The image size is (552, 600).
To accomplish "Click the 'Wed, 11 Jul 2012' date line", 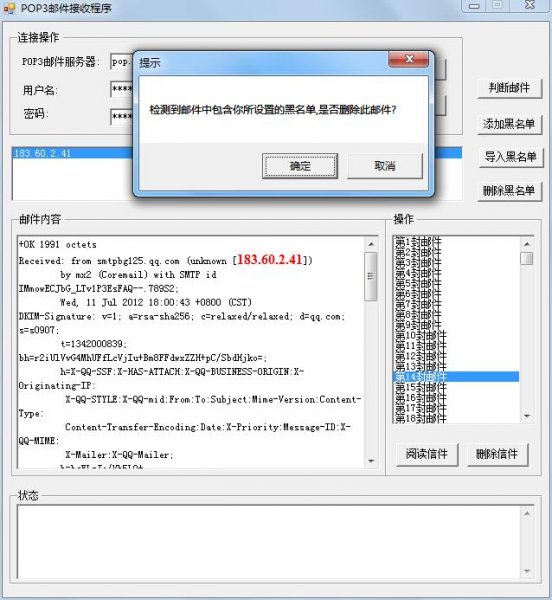I will 156,302.
